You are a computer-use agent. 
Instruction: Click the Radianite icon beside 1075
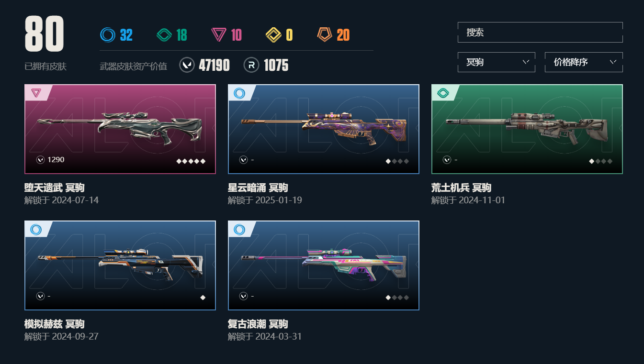pyautogui.click(x=251, y=65)
